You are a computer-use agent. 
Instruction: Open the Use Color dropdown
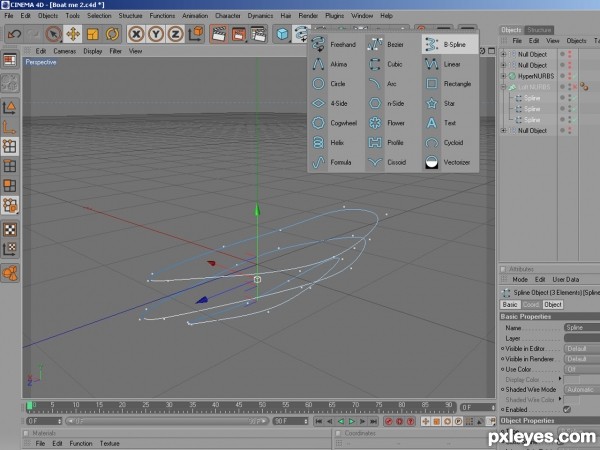click(582, 369)
